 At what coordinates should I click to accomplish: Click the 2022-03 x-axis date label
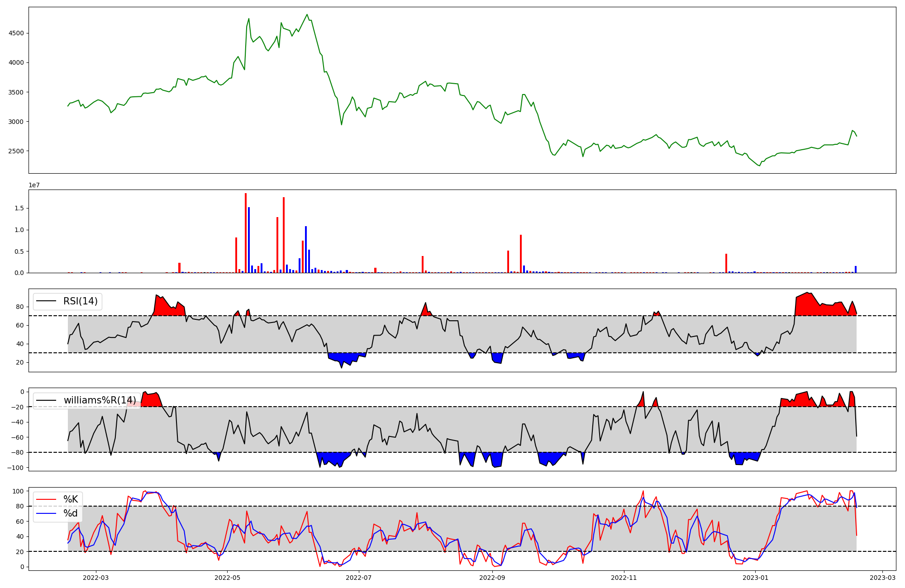96,577
